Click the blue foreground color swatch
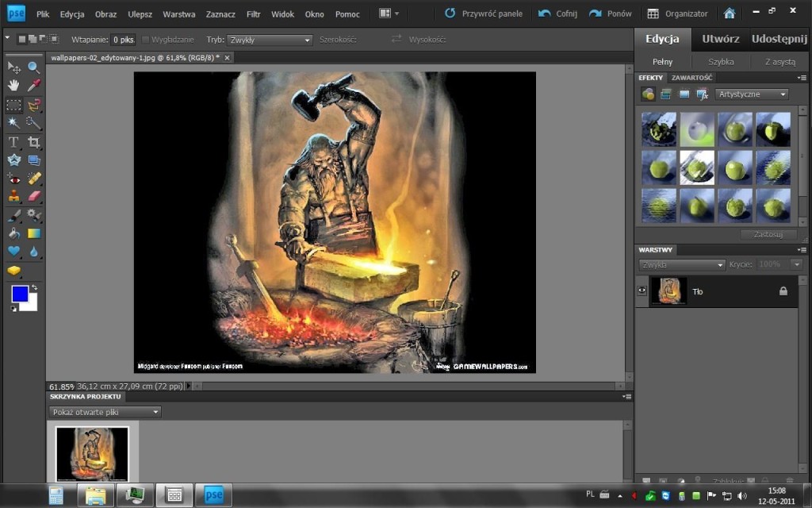Screen dimensions: 812x508 (20, 294)
